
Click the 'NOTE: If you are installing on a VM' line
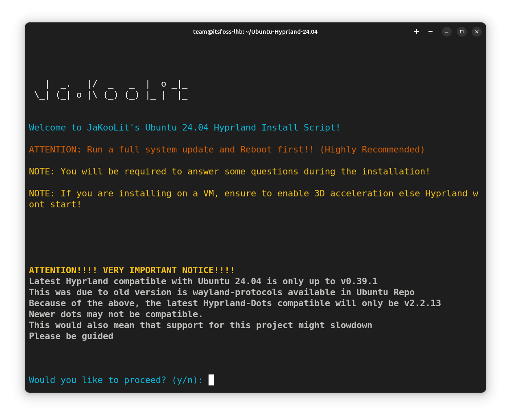253,194
